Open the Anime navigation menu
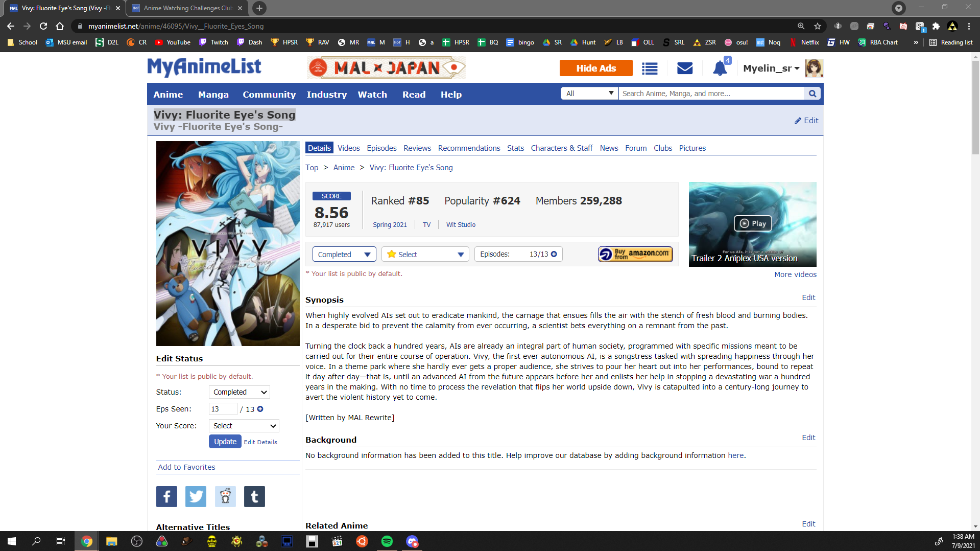The image size is (980, 551). 168,95
